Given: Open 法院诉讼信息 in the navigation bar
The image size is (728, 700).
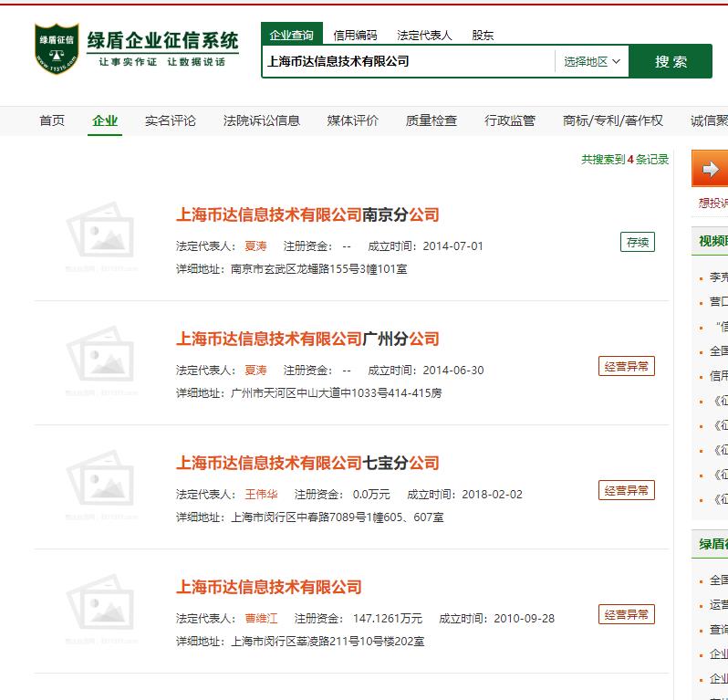Looking at the screenshot, I should click(261, 120).
